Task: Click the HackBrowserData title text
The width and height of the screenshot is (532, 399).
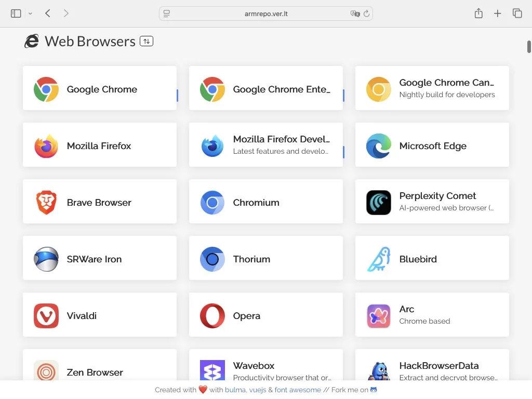Action: pyautogui.click(x=438, y=366)
